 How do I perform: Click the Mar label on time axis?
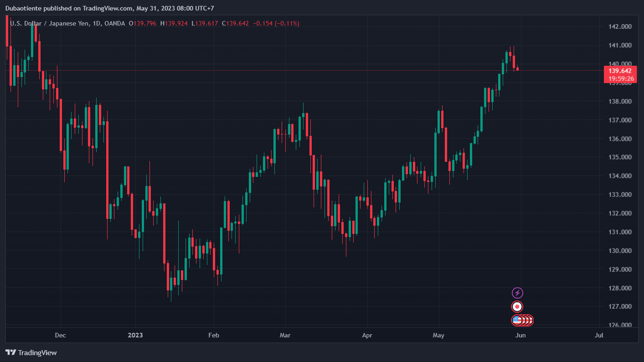coord(285,335)
